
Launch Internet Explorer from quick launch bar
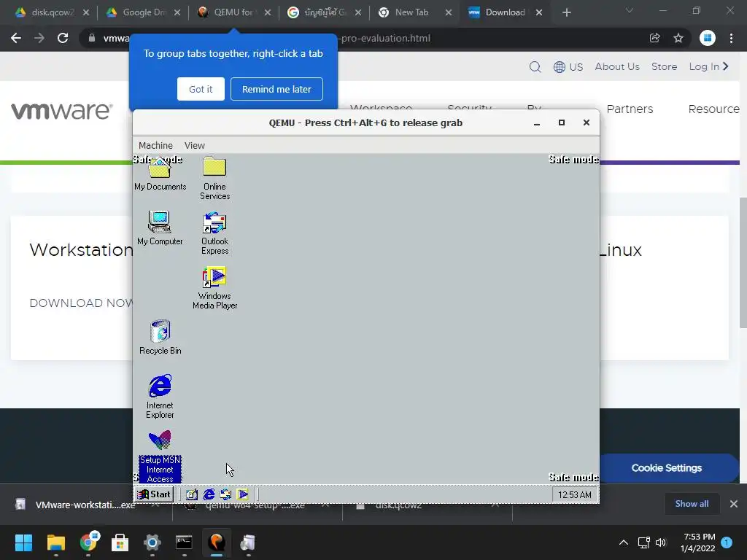tap(209, 494)
